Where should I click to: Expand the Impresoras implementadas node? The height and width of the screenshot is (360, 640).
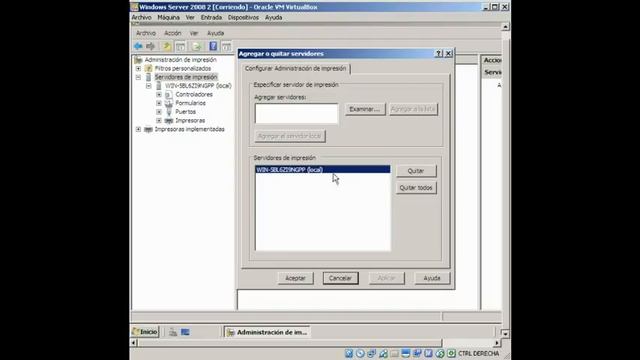(x=138, y=129)
